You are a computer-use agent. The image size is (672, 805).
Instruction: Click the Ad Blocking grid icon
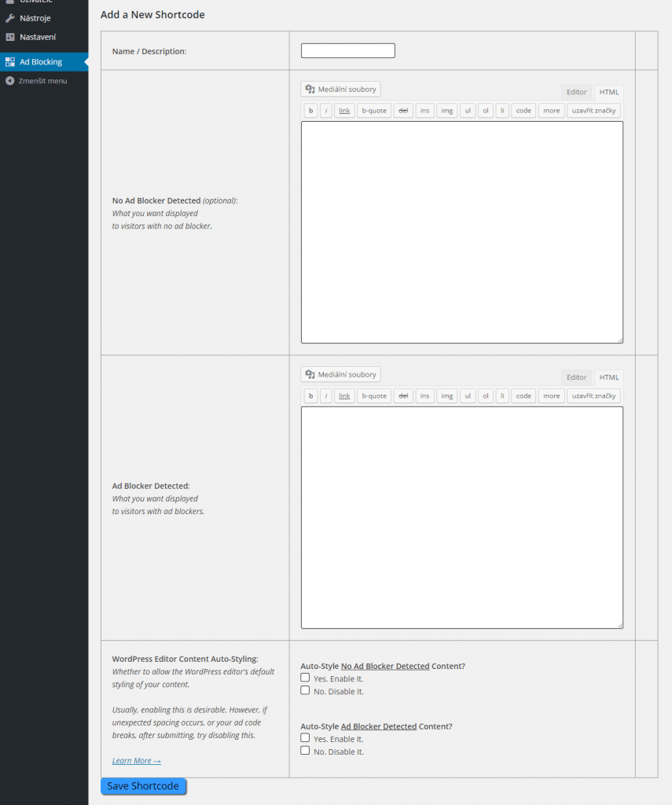(9, 61)
